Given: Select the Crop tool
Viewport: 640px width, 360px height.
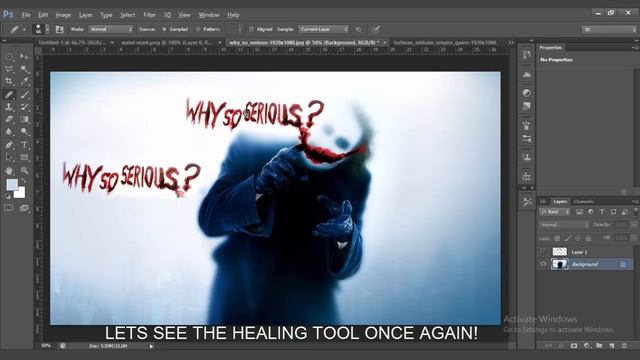Looking at the screenshot, I should 9,81.
